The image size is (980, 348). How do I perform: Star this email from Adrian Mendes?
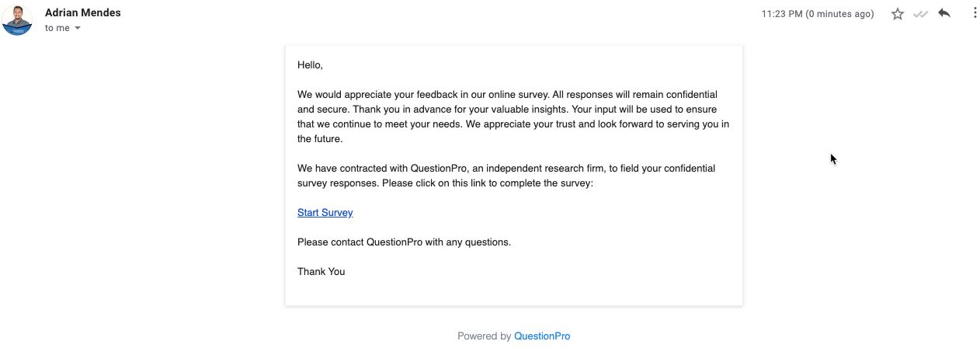point(898,14)
